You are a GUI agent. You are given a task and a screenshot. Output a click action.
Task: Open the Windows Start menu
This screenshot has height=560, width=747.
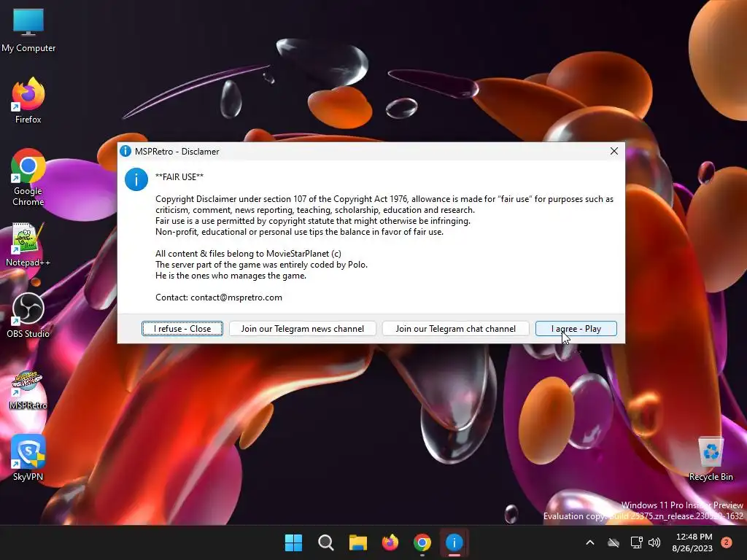[x=293, y=542]
